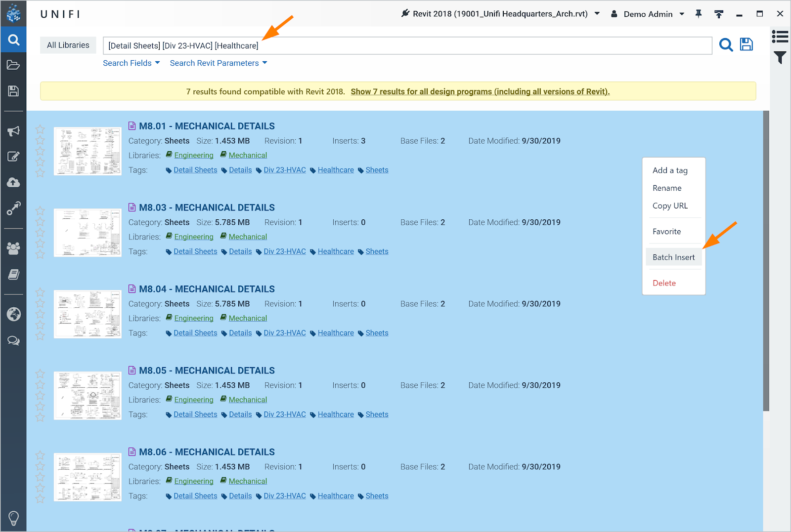This screenshot has width=791, height=532.
Task: Open Engineering library link under M8.01
Action: 194,155
